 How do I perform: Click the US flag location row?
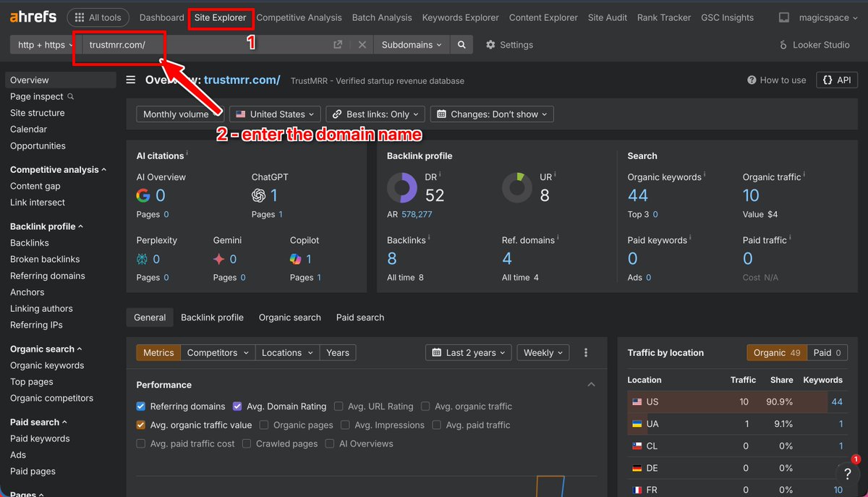tap(738, 402)
